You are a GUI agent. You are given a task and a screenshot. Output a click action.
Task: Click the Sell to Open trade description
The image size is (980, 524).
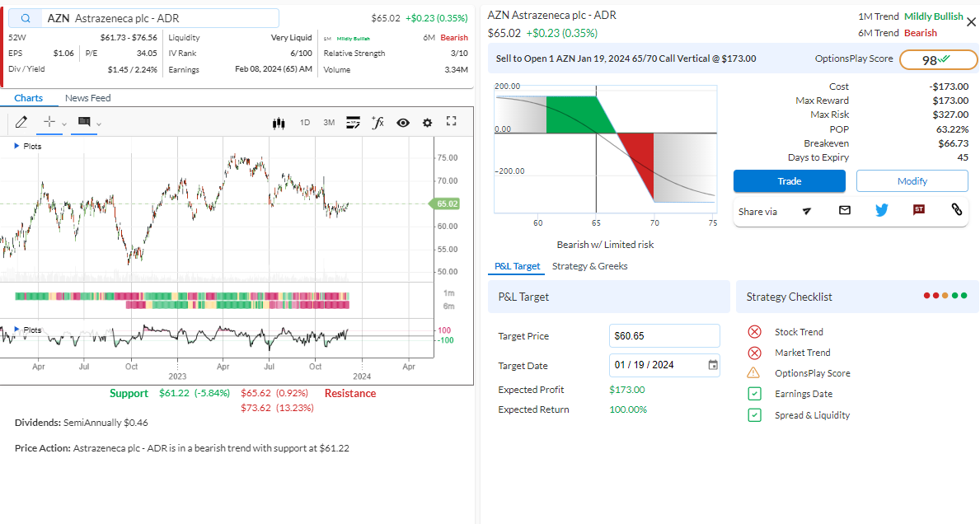pyautogui.click(x=626, y=58)
